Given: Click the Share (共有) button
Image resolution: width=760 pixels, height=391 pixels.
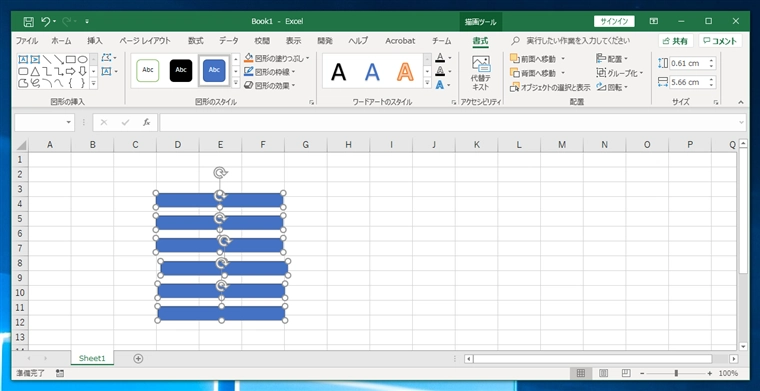Looking at the screenshot, I should pyautogui.click(x=676, y=41).
